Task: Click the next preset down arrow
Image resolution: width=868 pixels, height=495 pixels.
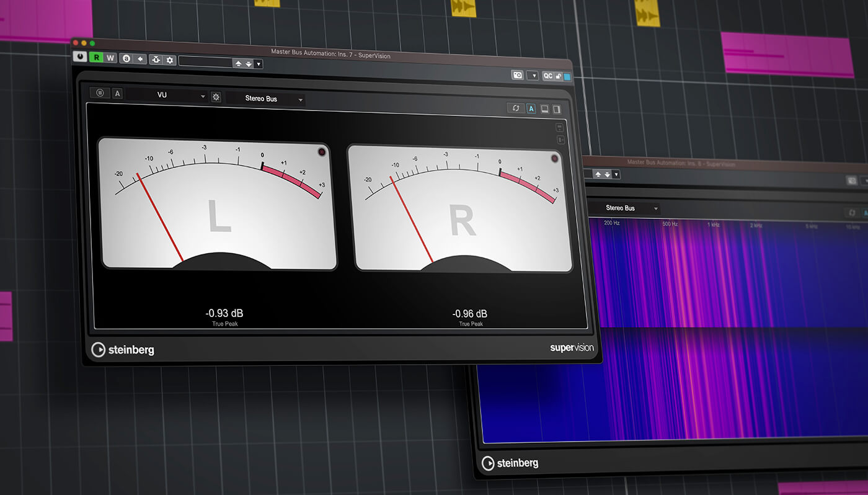Action: pos(248,64)
